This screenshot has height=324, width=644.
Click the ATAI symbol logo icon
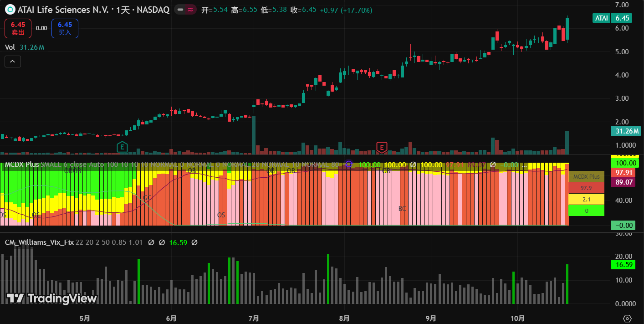[9, 10]
